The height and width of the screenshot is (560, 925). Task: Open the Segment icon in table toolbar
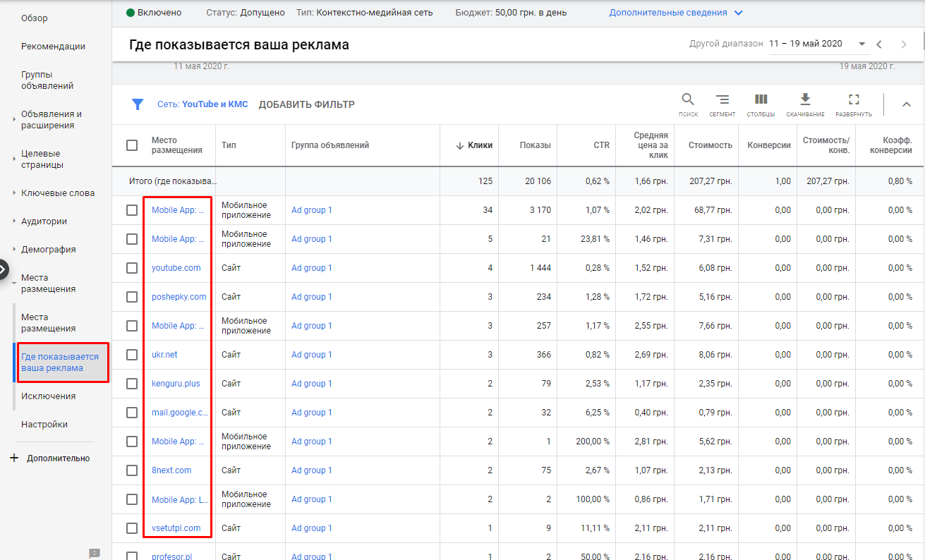[722, 99]
